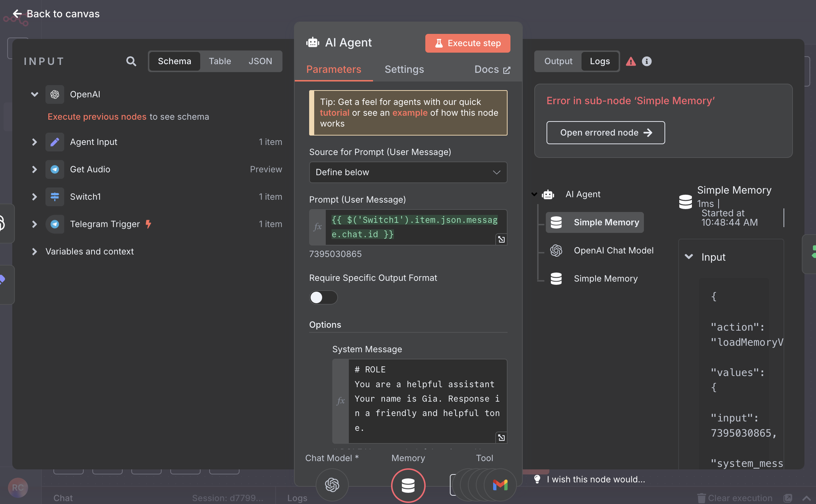The width and height of the screenshot is (816, 504).
Task: Select the highlighted Simple Memory log entry
Action: [595, 222]
